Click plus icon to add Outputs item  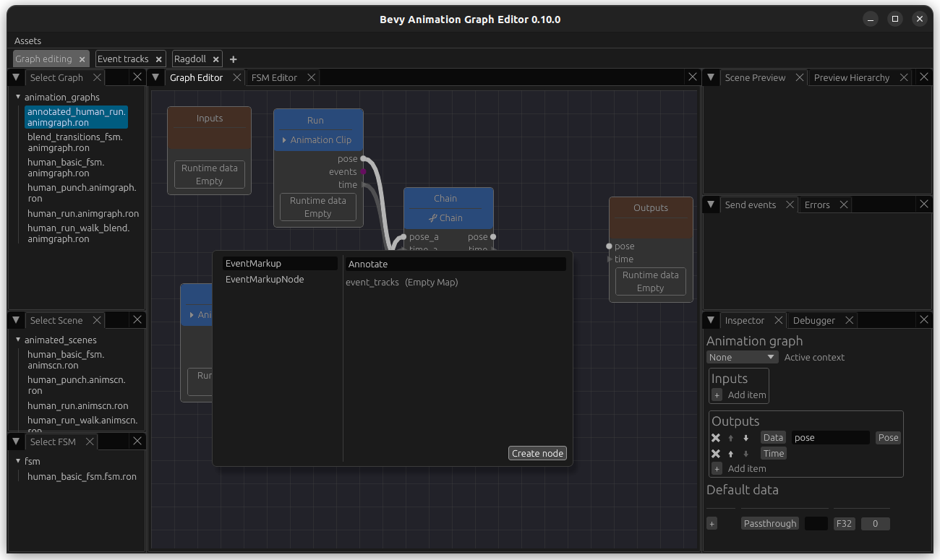(x=717, y=469)
